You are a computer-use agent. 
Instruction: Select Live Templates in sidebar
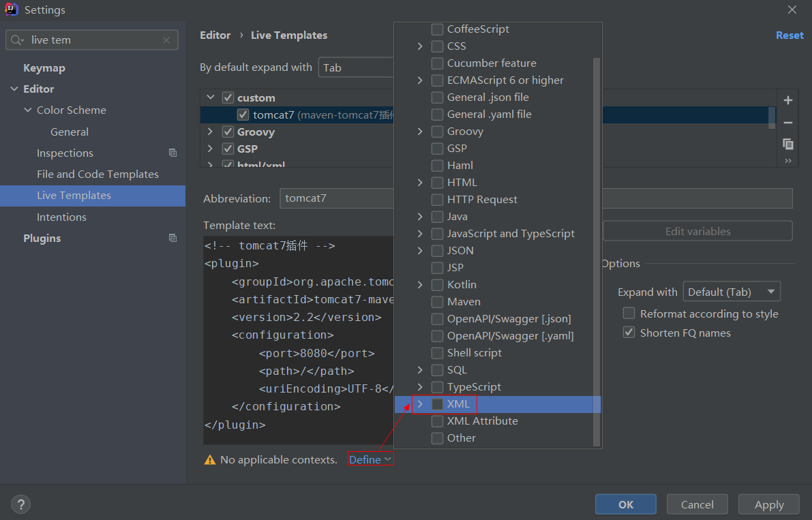click(93, 196)
